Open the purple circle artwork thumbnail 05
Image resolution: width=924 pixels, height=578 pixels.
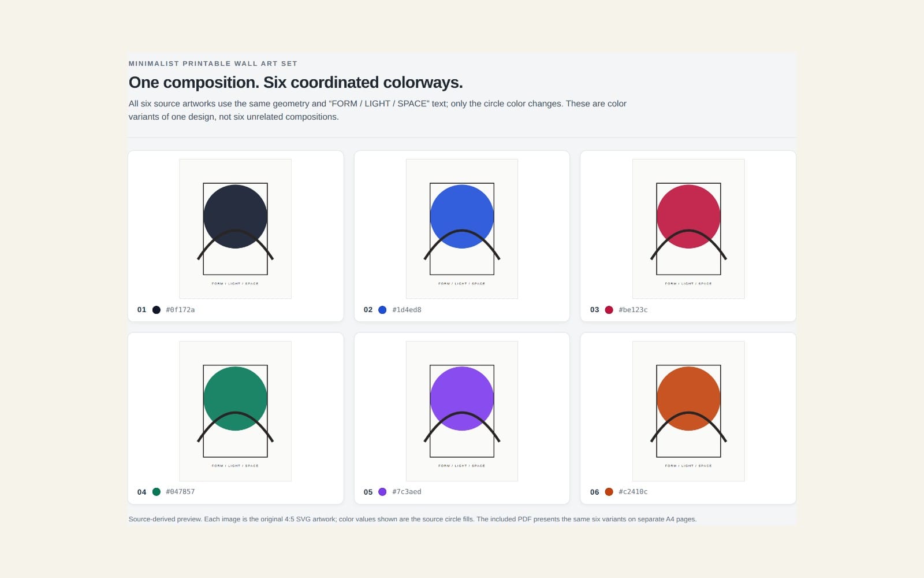coord(462,411)
